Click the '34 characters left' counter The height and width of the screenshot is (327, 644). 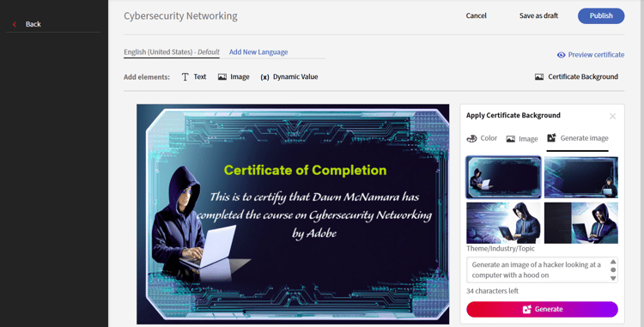coord(493,291)
